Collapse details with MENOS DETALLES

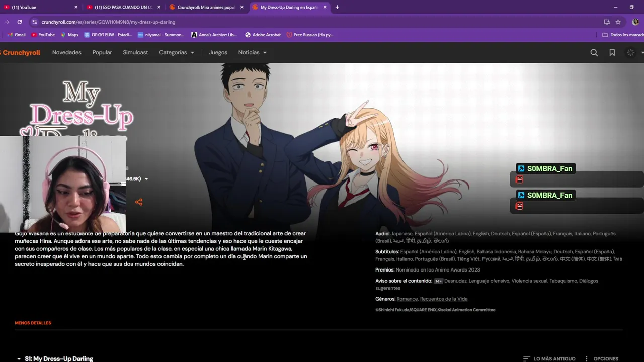[33, 323]
